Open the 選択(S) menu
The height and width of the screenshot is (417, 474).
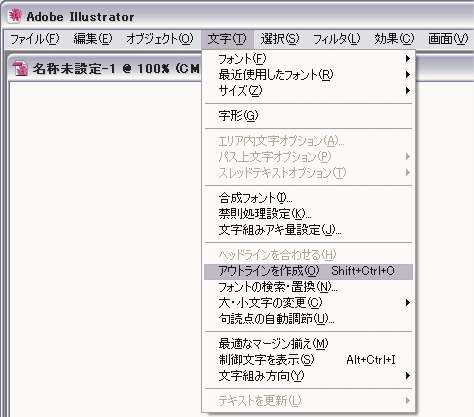point(279,39)
